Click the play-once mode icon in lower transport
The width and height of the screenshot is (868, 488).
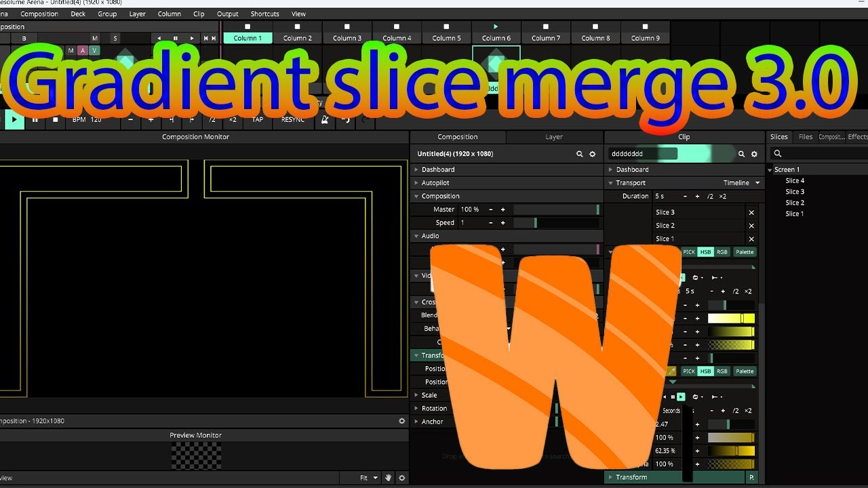click(715, 396)
